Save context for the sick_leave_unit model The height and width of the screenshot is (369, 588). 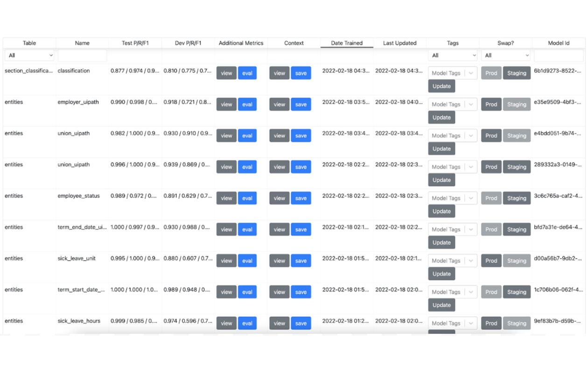(301, 261)
